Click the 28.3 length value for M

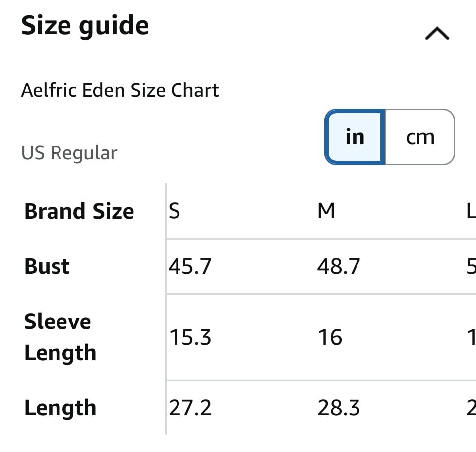tap(339, 408)
